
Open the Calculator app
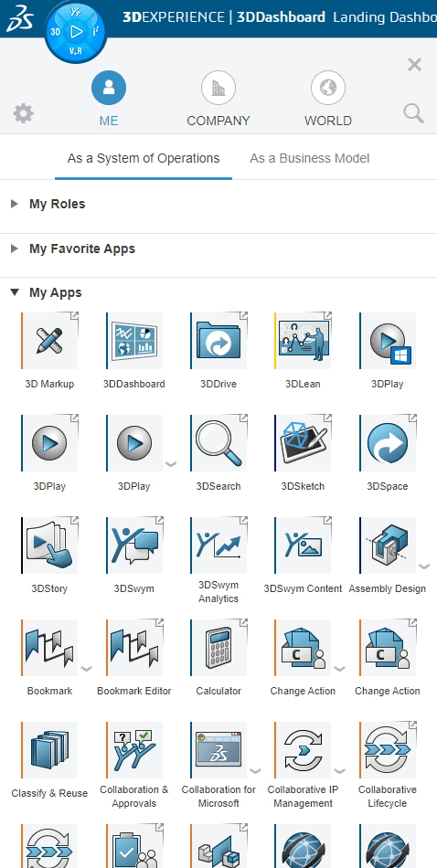[218, 648]
